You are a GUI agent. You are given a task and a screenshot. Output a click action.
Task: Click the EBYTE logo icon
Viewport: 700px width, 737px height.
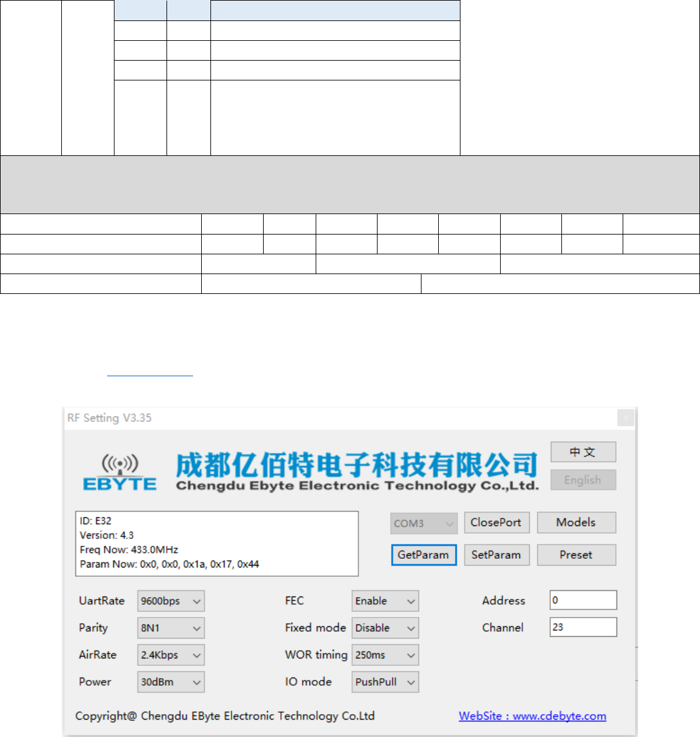(120, 472)
